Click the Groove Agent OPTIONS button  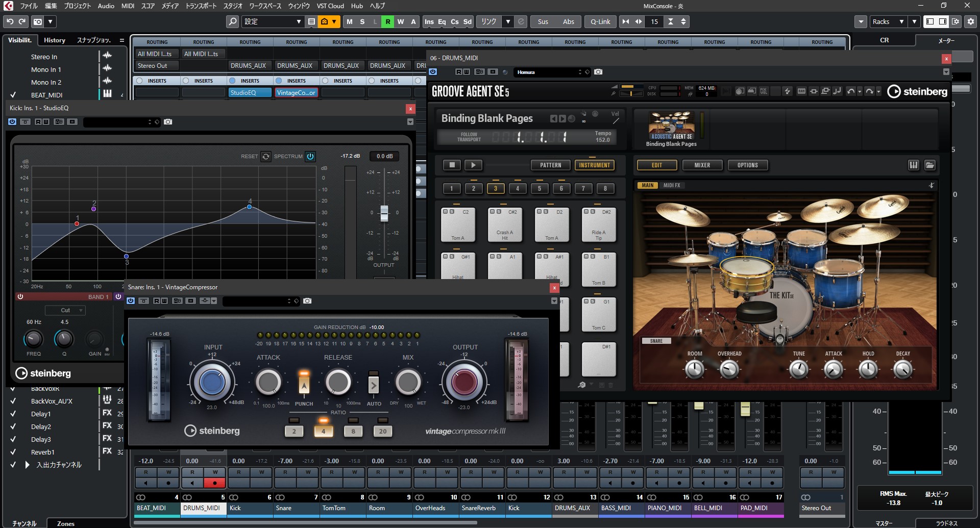(x=748, y=165)
